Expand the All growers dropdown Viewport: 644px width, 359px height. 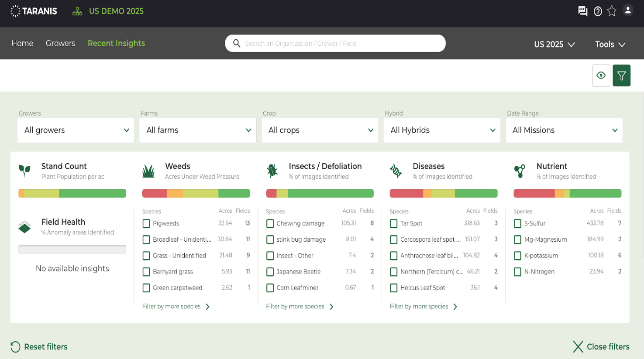click(76, 130)
